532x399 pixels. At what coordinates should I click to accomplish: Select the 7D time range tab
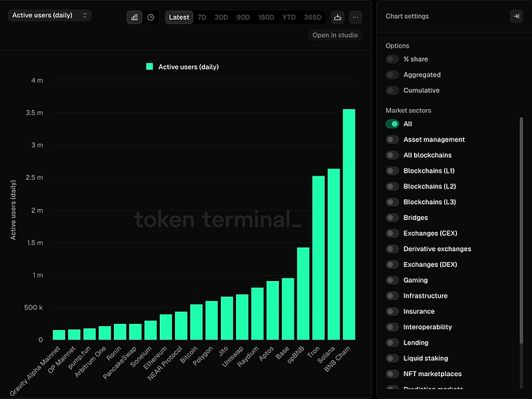(x=202, y=17)
